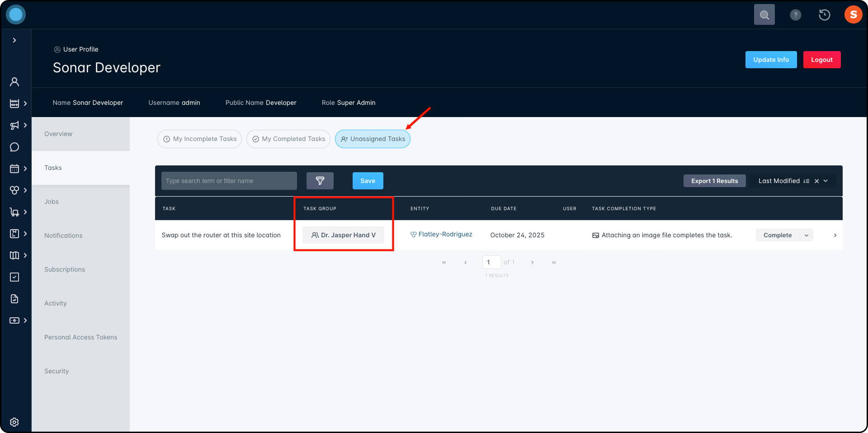The height and width of the screenshot is (433, 868).
Task: Open the global search icon
Action: tap(764, 15)
